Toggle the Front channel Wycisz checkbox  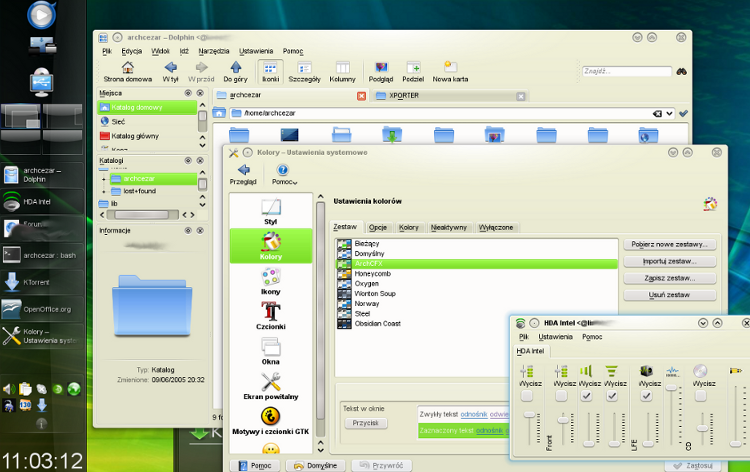coord(561,396)
